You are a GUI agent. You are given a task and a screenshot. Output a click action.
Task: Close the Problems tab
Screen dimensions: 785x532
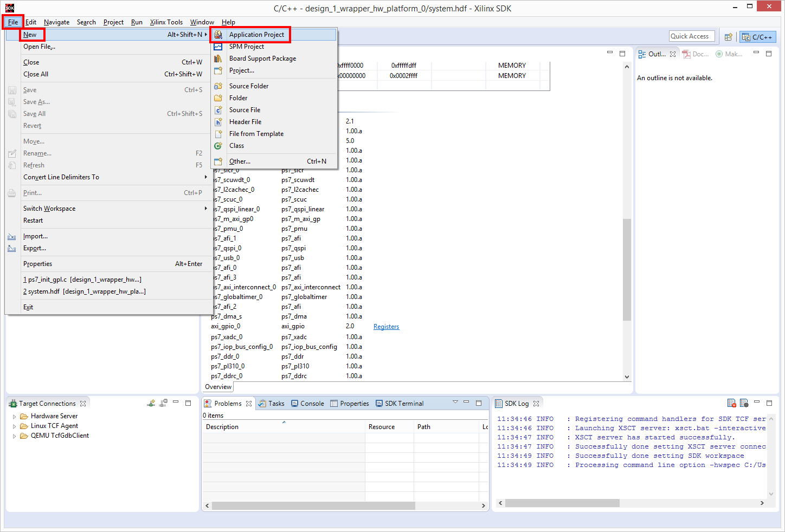pos(249,404)
